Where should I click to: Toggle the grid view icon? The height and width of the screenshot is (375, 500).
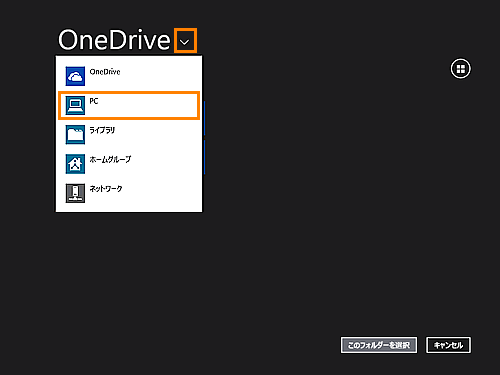[x=461, y=69]
